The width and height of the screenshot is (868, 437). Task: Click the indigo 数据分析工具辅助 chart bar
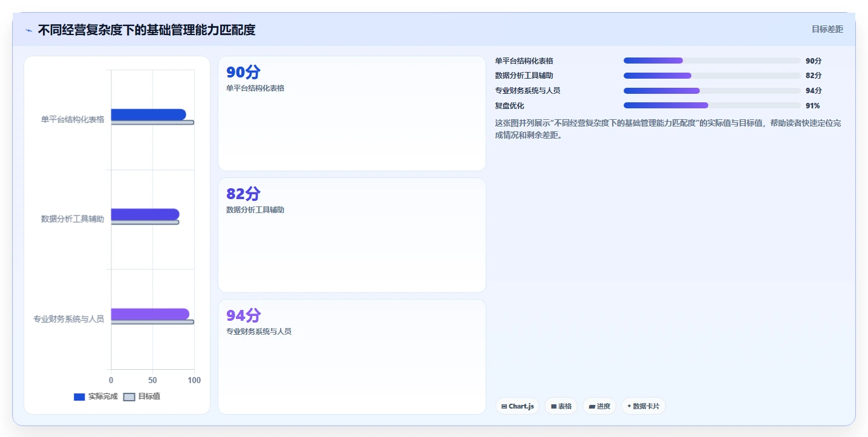pos(145,214)
